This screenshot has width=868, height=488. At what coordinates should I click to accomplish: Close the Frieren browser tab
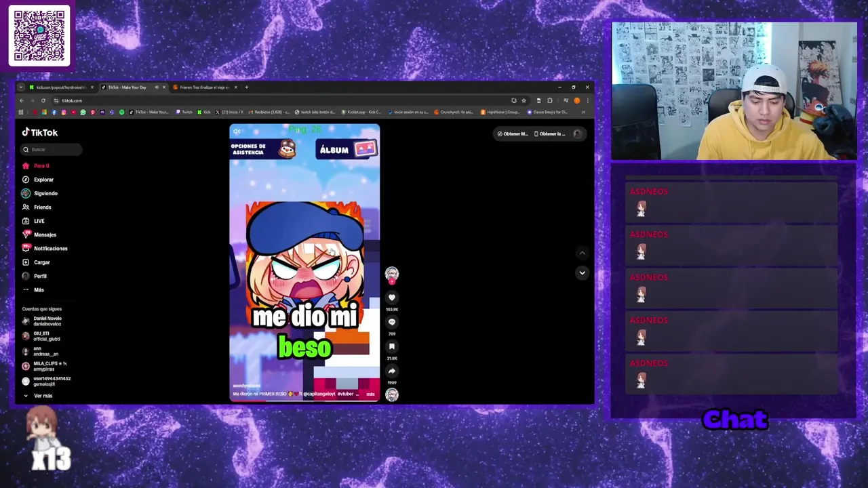click(235, 87)
